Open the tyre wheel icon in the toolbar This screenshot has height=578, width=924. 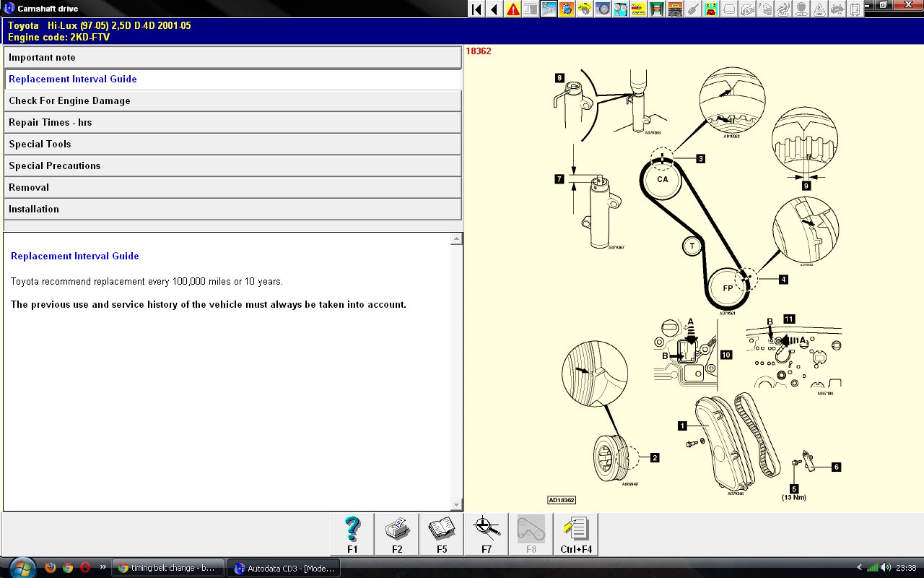point(603,9)
